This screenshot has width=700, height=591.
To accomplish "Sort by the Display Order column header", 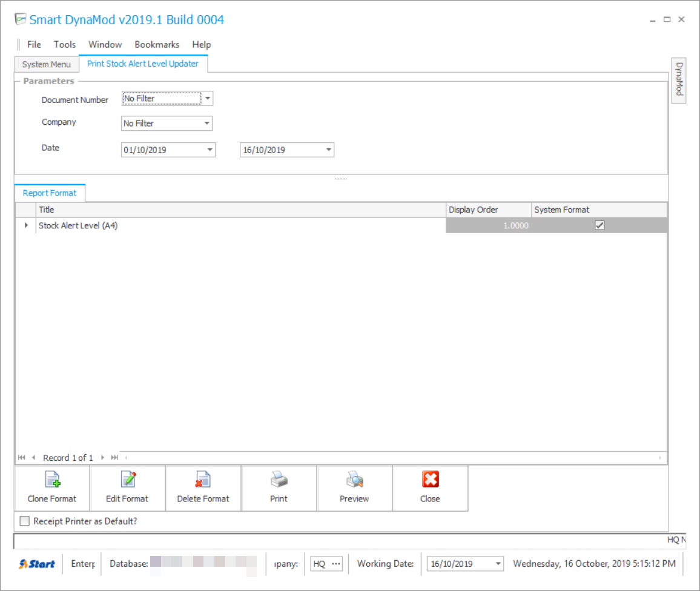I will point(489,210).
